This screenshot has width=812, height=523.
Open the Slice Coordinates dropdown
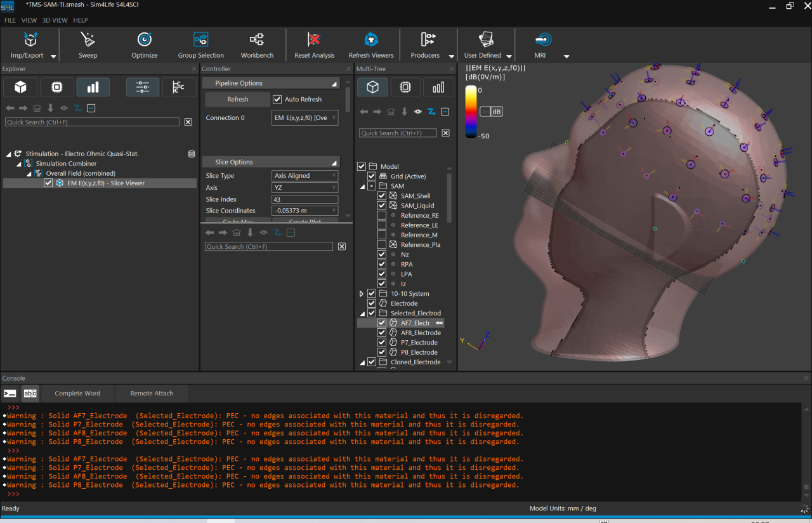305,211
